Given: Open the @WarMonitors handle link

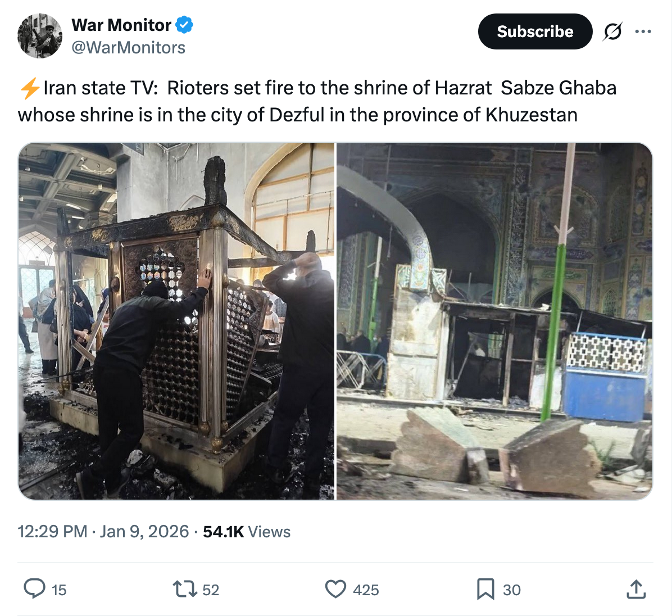Looking at the screenshot, I should [x=128, y=48].
